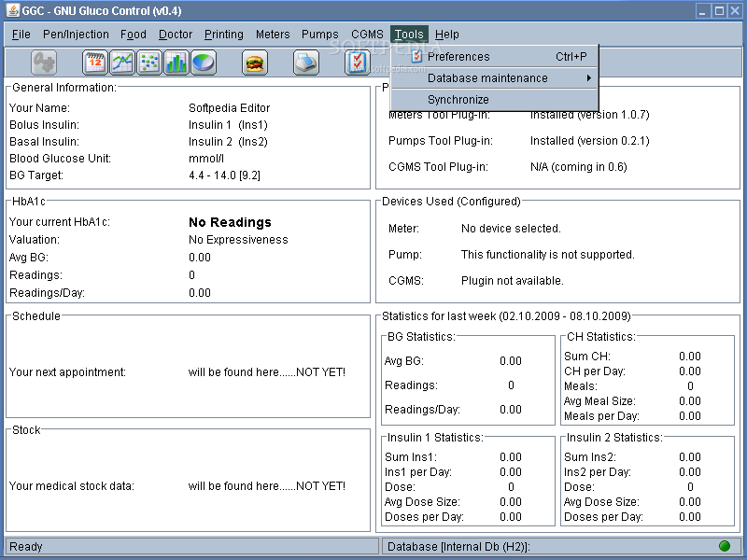Image resolution: width=747 pixels, height=560 pixels.
Task: Click the meter device toolbar icon
Action: click(x=306, y=63)
